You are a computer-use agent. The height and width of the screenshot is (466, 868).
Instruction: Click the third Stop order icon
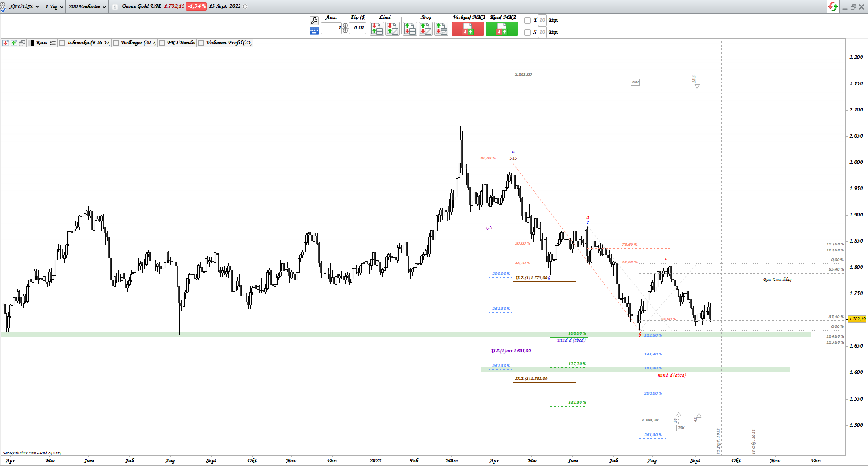pos(441,29)
